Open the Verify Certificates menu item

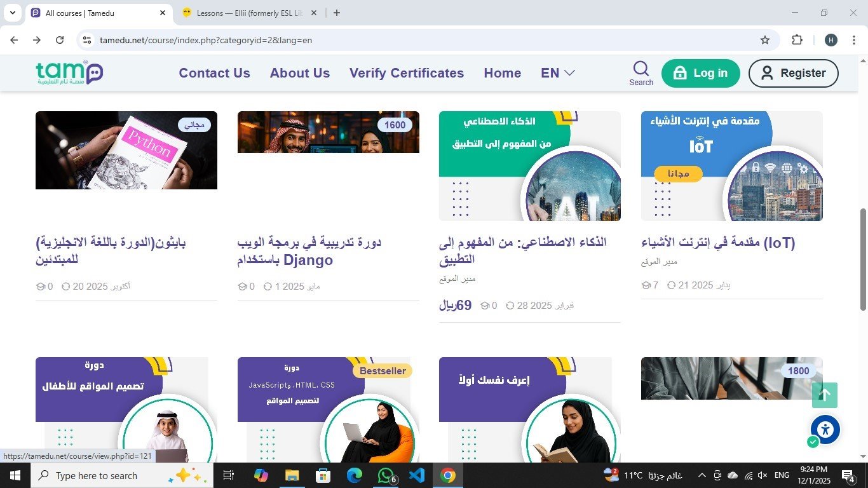pos(407,73)
